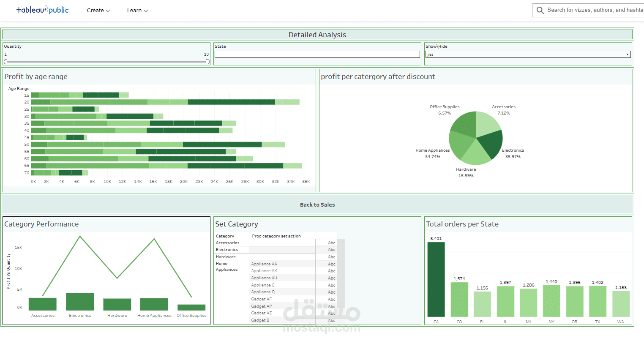644x341 pixels.
Task: Click the 36K axis tick label
Action: tap(306, 182)
